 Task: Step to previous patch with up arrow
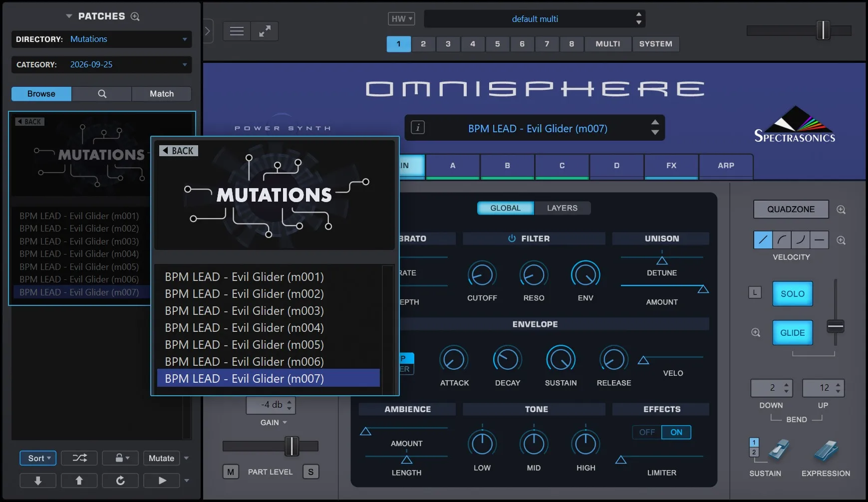pyautogui.click(x=655, y=122)
